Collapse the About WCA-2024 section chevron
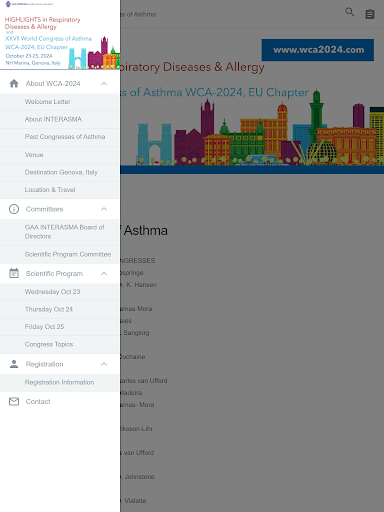Screen dimensions: 384x512 tap(104, 83)
